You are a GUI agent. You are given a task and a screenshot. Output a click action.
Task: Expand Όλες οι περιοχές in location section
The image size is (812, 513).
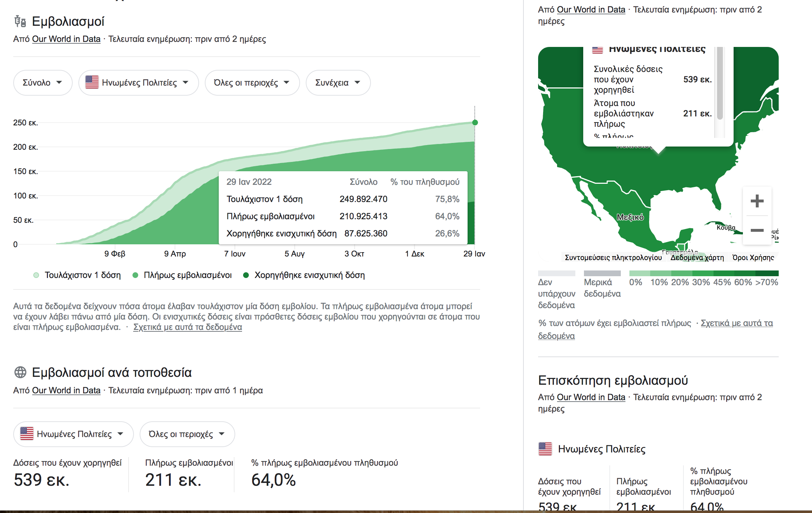[x=187, y=434]
